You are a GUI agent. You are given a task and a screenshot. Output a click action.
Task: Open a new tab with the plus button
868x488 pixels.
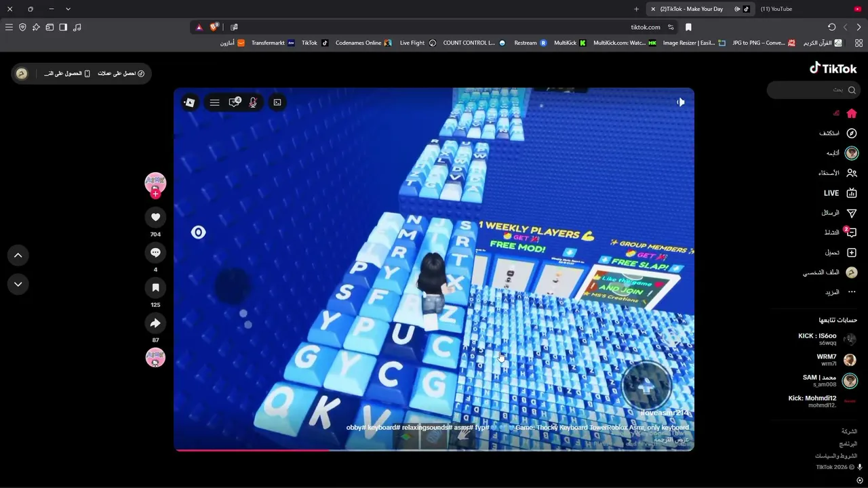pos(636,9)
